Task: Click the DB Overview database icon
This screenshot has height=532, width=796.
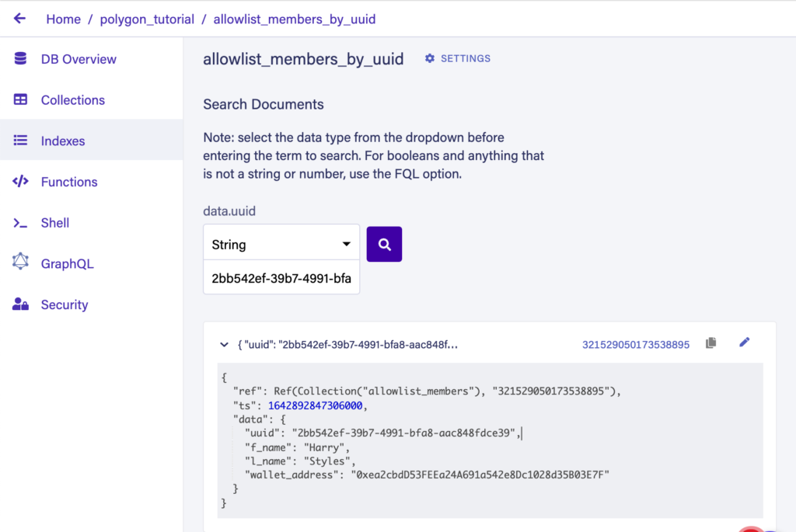Action: pyautogui.click(x=20, y=59)
